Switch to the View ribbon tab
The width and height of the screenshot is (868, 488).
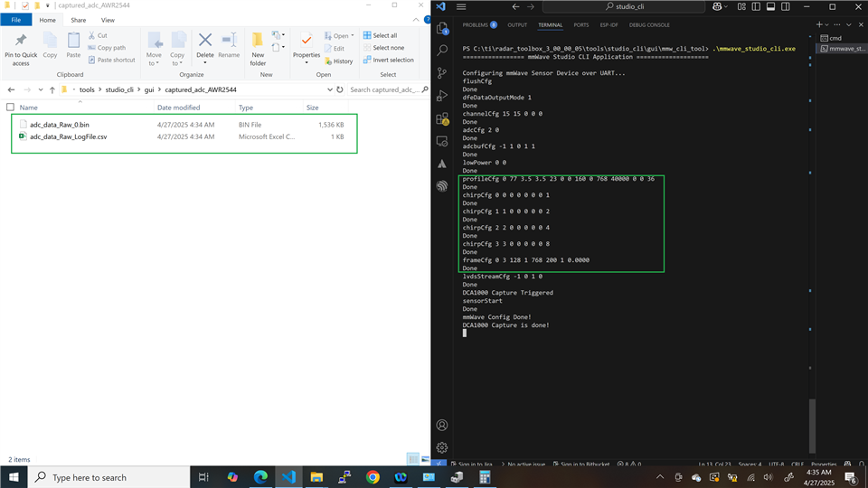(x=108, y=20)
